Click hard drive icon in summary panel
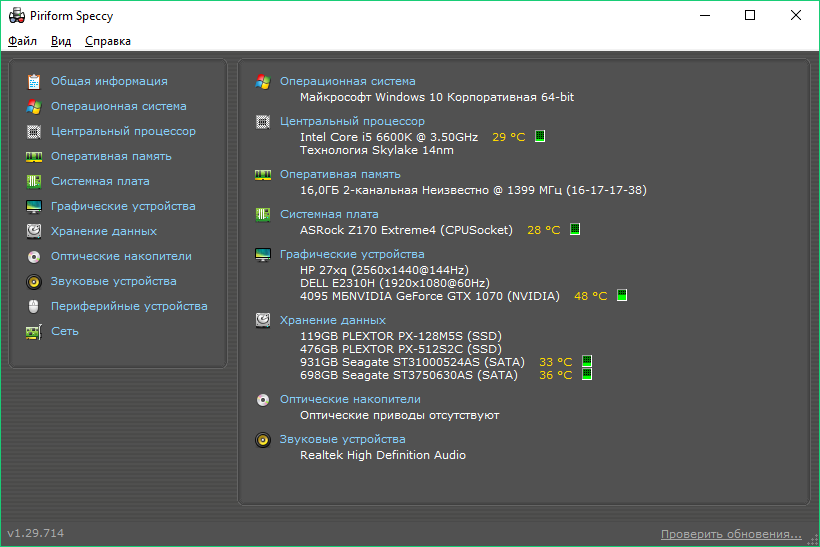 click(263, 320)
